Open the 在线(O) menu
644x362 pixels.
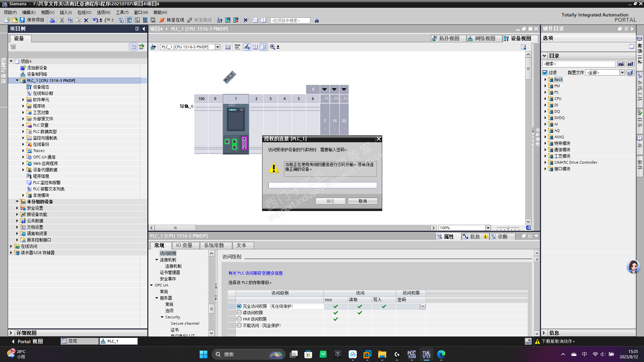tap(84, 12)
